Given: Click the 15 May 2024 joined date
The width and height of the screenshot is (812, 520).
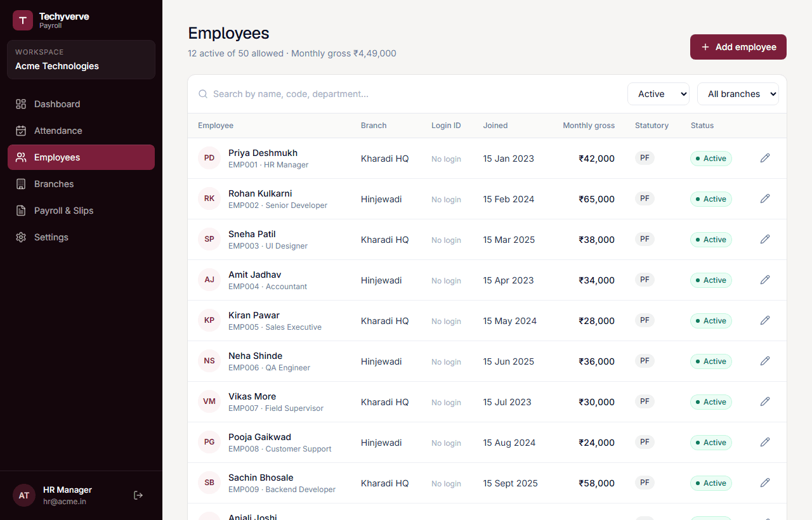Looking at the screenshot, I should (x=510, y=321).
